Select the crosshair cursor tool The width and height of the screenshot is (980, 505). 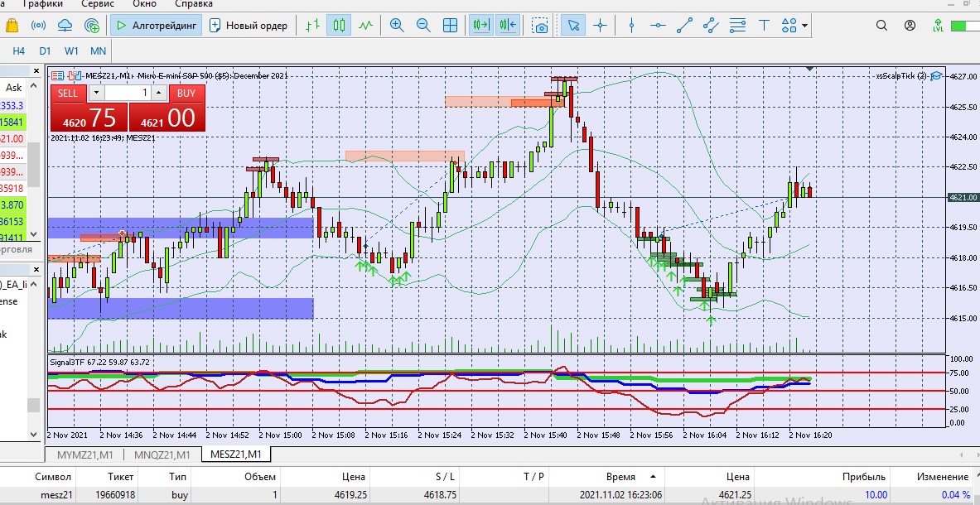point(600,26)
